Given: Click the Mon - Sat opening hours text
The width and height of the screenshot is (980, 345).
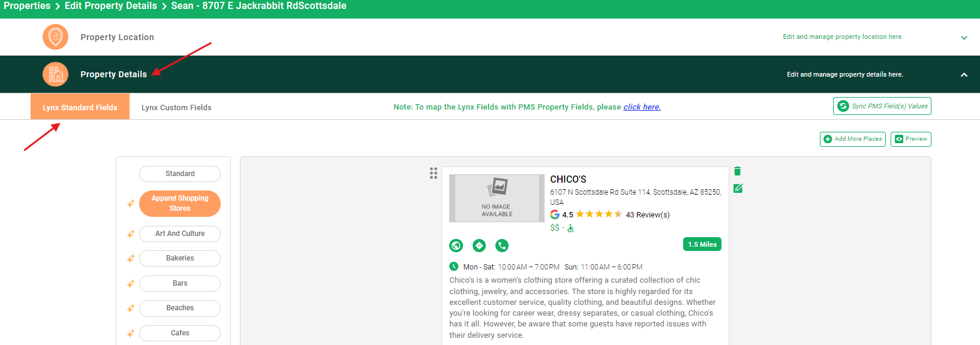Looking at the screenshot, I should pyautogui.click(x=512, y=267).
